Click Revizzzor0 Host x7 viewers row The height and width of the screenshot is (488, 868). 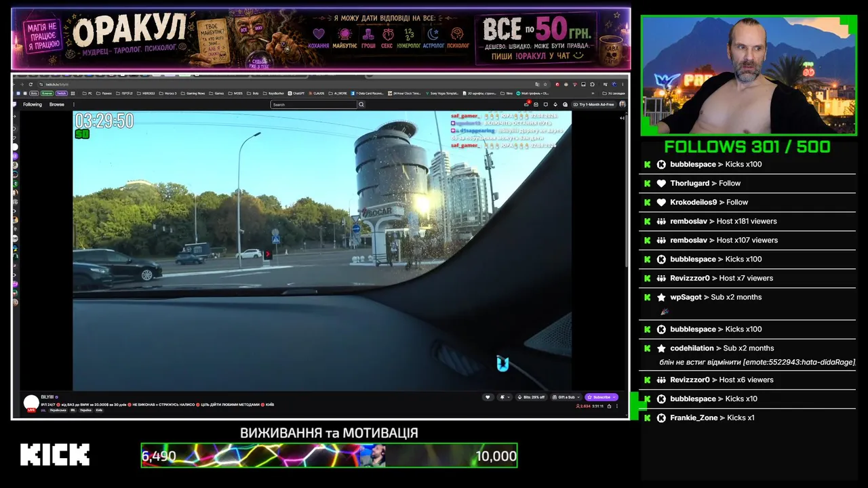pos(747,278)
